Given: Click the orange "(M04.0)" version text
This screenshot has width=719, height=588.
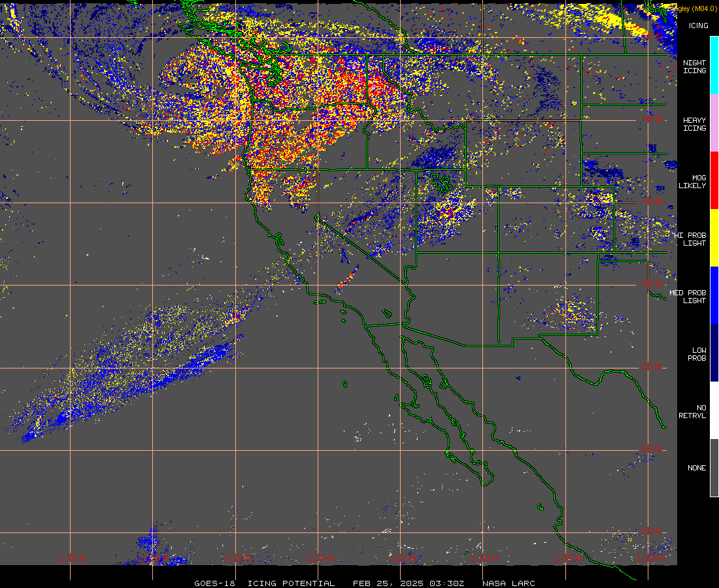Looking at the screenshot, I should coord(705,8).
